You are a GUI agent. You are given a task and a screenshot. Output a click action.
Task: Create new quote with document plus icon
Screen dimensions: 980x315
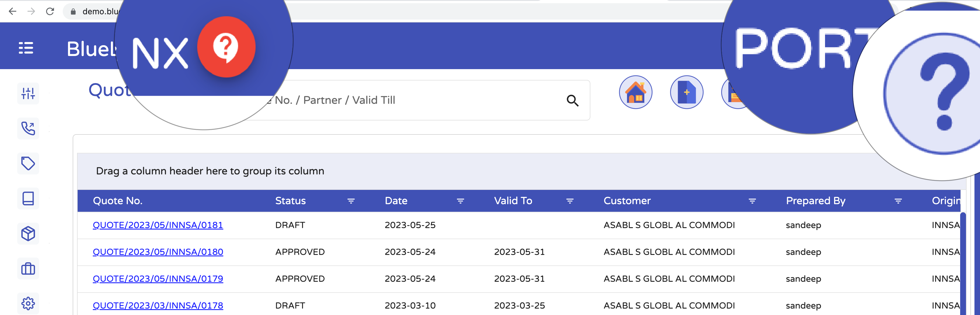point(686,92)
